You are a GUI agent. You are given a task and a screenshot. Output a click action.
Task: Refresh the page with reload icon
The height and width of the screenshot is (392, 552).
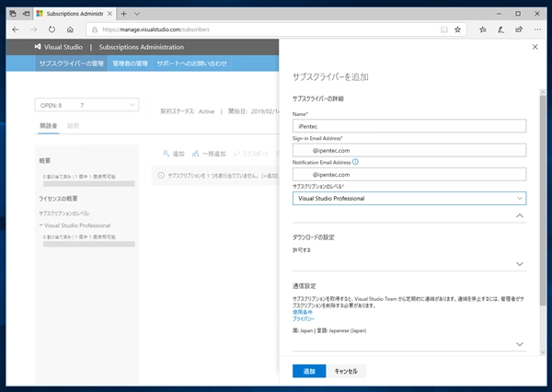pyautogui.click(x=52, y=29)
